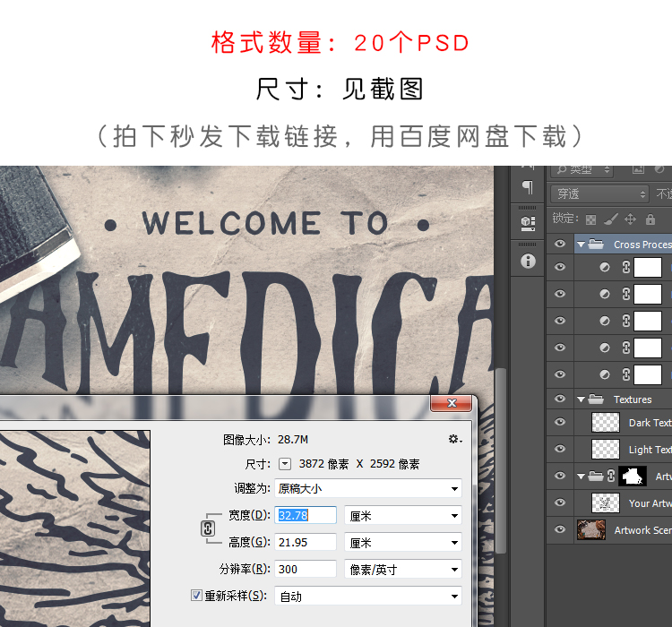The height and width of the screenshot is (627, 672).
Task: Click the lock all padlock icon
Action: coord(650,219)
